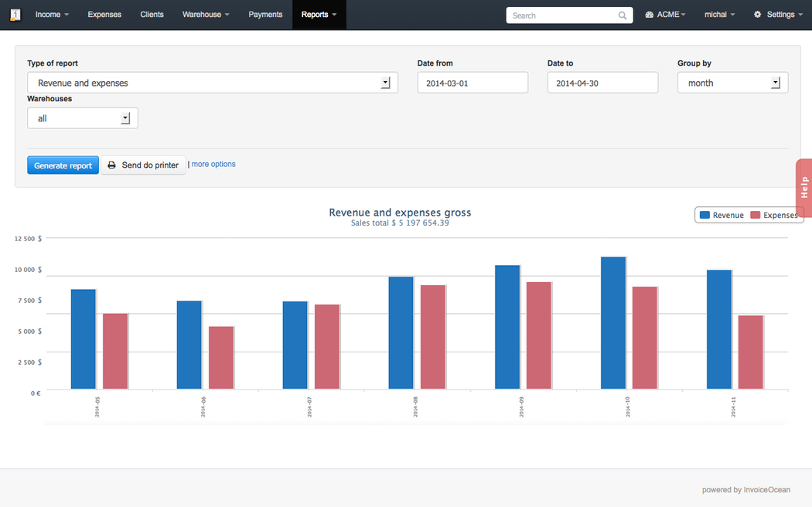Click the 2014-10 blue revenue bar
Image resolution: width=812 pixels, height=507 pixels.
coord(613,323)
